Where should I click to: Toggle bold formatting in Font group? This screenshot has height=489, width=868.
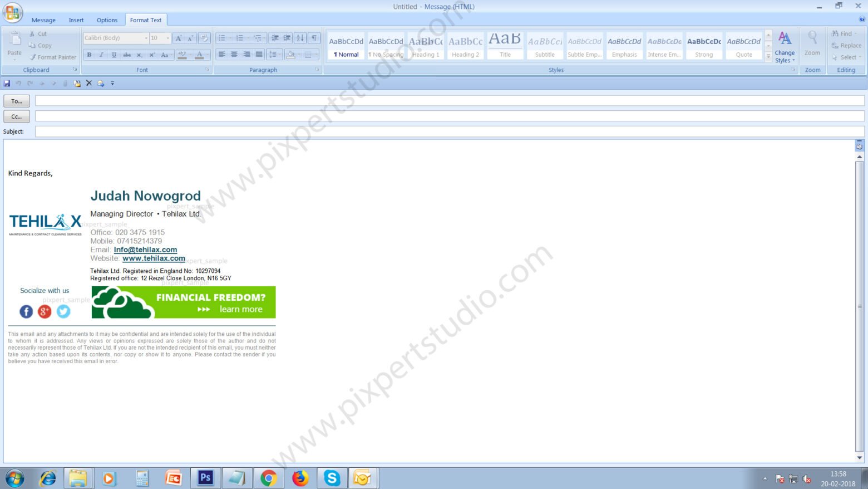[89, 55]
